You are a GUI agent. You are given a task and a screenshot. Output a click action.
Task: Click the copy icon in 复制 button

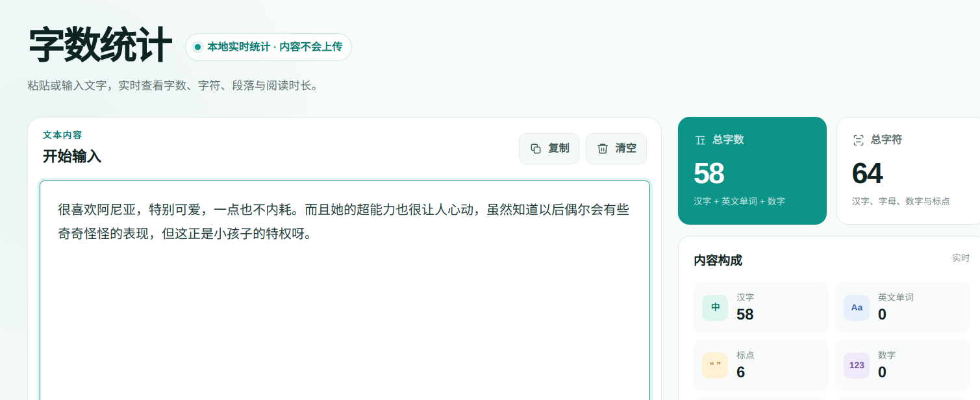(x=536, y=149)
